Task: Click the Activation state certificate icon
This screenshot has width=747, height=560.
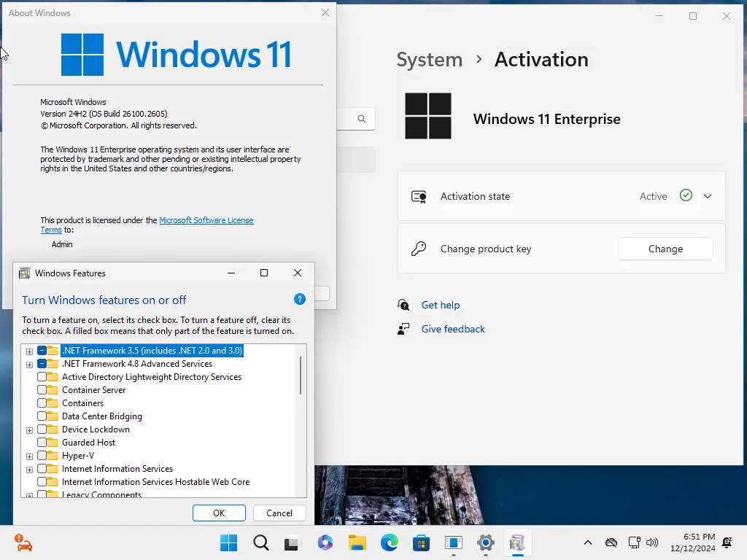Action: point(419,196)
